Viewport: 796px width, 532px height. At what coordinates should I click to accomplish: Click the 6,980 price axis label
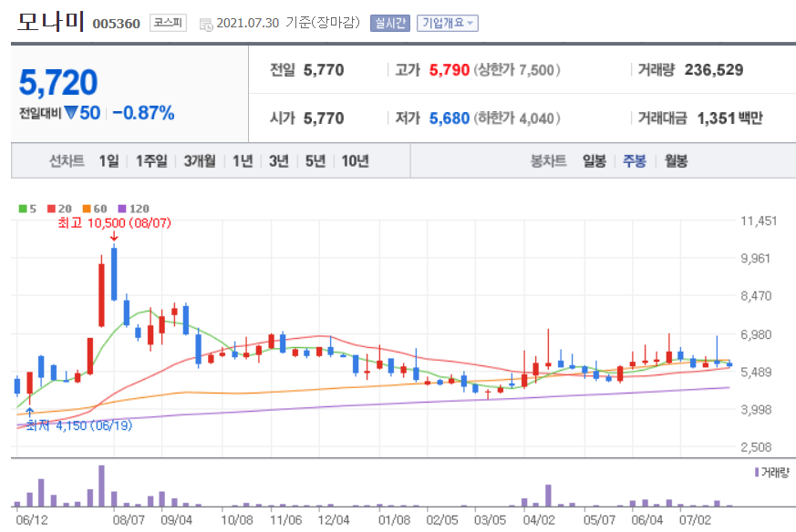(x=756, y=334)
